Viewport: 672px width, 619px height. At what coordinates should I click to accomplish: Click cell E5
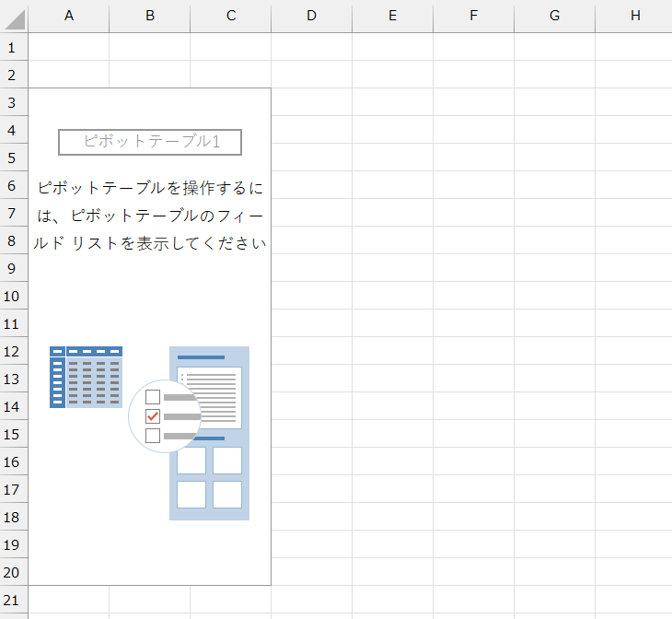tap(392, 158)
